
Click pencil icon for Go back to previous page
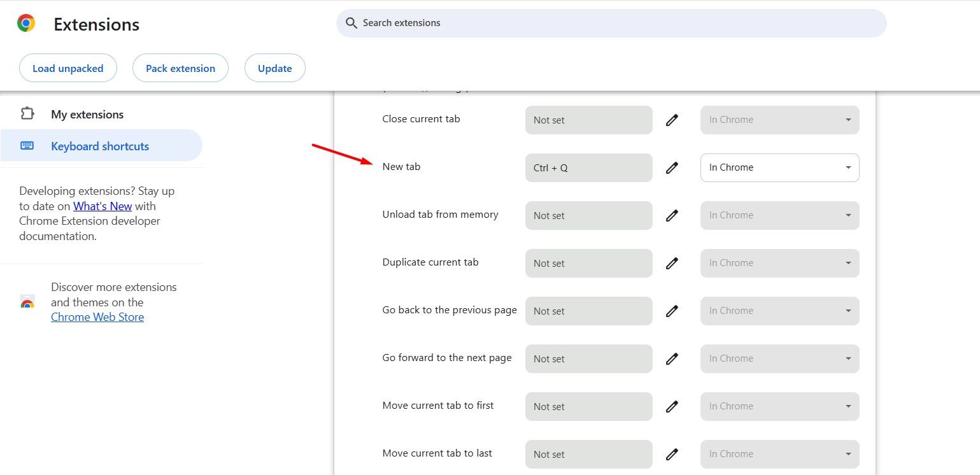[672, 311]
